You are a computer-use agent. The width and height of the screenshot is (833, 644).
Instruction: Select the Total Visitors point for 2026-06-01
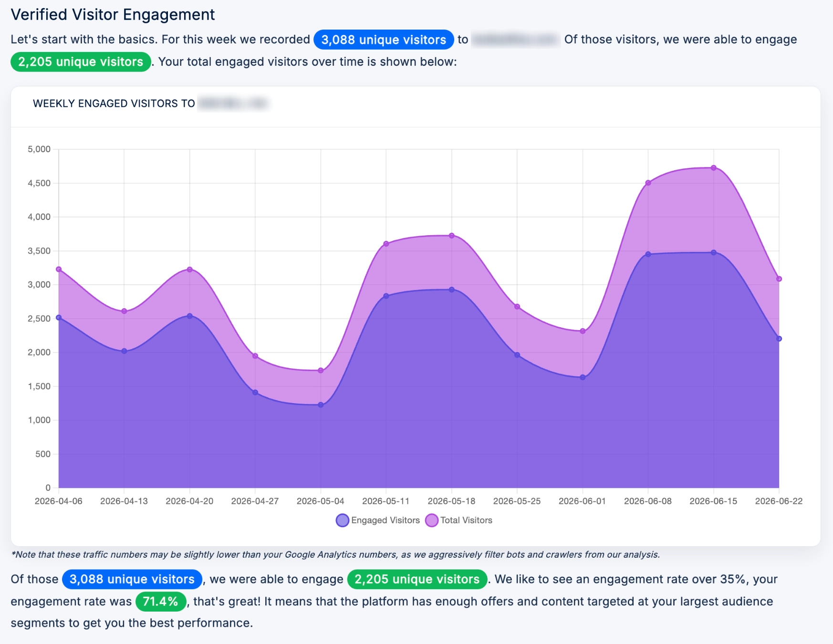(583, 331)
